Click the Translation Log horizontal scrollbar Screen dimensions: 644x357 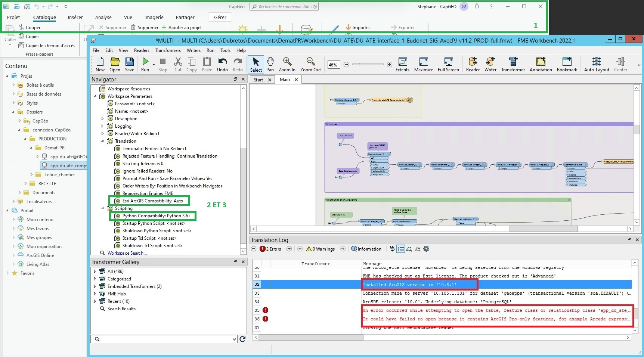point(311,337)
